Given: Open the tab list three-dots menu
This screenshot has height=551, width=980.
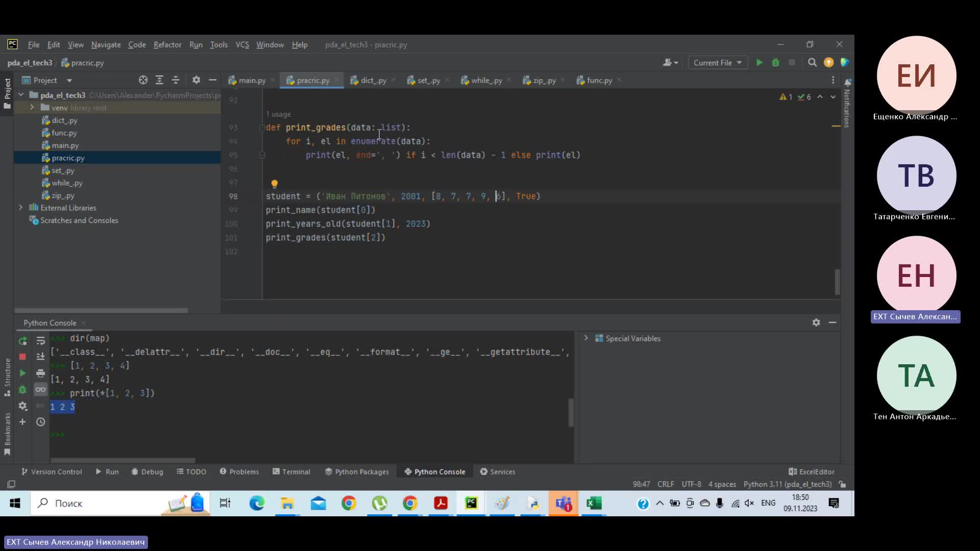Looking at the screenshot, I should pos(833,80).
